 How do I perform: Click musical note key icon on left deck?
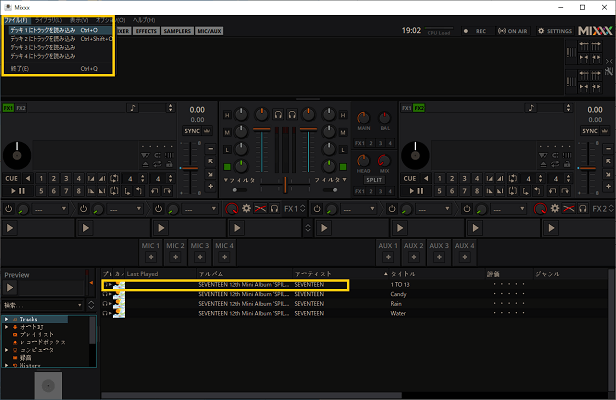[x=133, y=108]
